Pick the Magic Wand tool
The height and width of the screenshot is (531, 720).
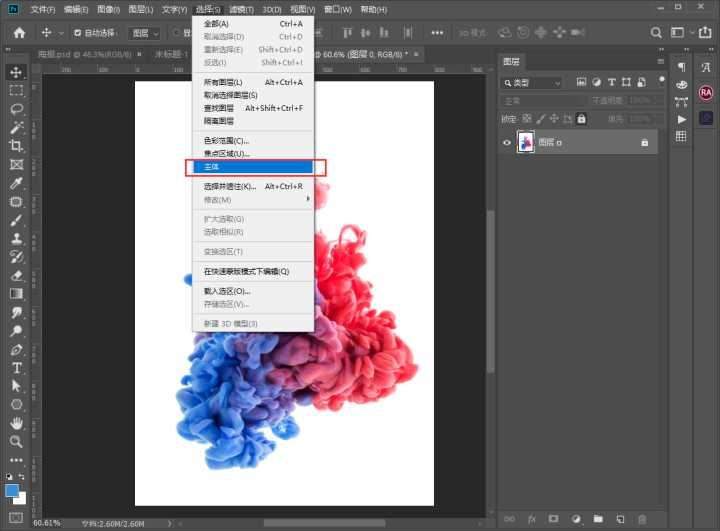[16, 128]
